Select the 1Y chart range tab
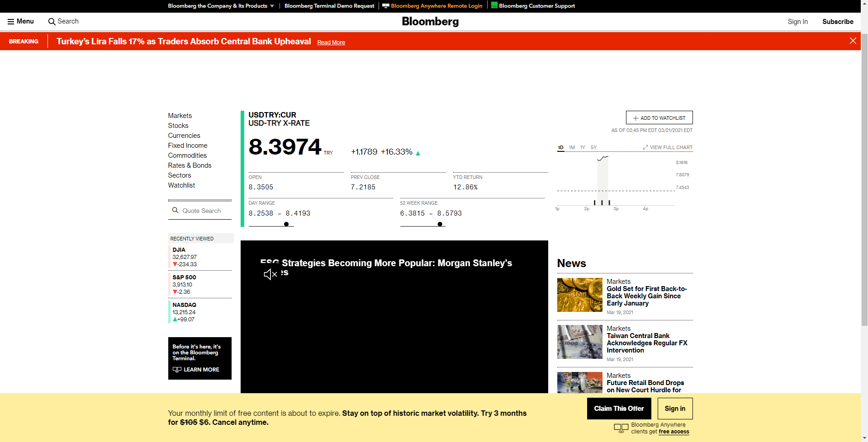The image size is (868, 442). pyautogui.click(x=583, y=147)
